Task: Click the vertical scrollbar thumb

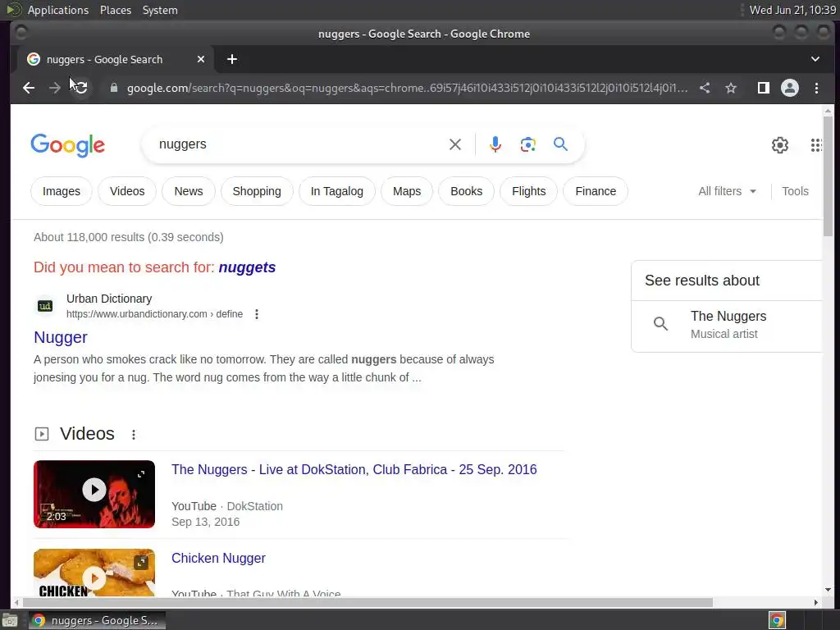Action: pos(828,176)
